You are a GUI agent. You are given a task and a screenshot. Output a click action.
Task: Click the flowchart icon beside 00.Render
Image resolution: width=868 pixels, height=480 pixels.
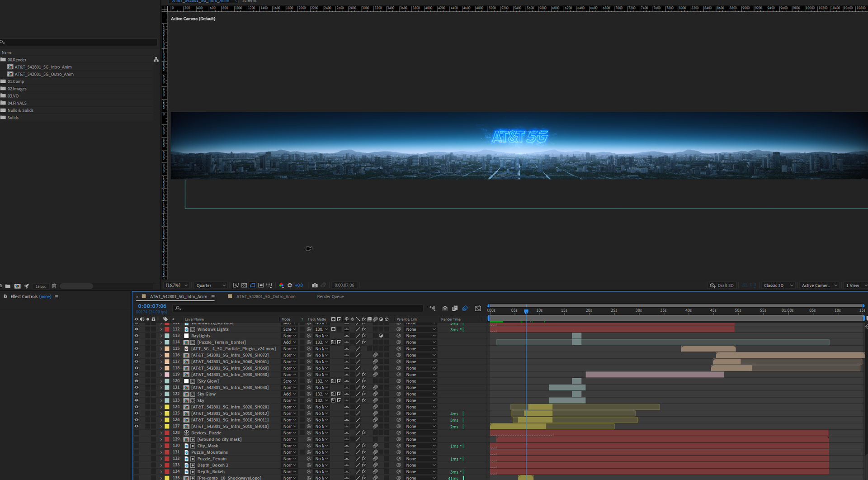(x=156, y=60)
